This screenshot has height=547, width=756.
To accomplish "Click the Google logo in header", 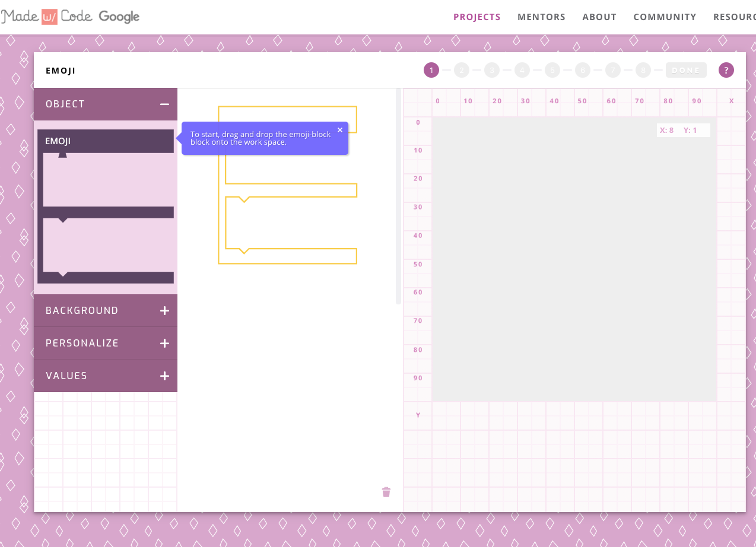I will pyautogui.click(x=119, y=17).
